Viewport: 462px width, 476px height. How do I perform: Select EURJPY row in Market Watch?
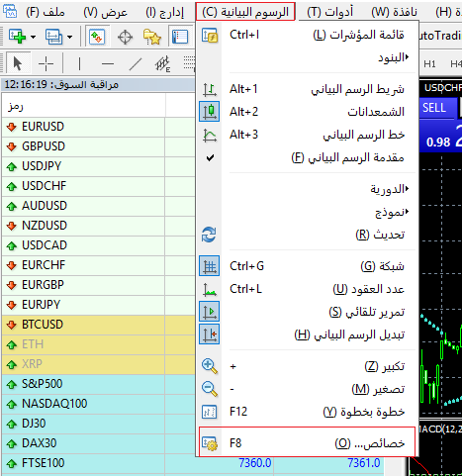tap(98, 305)
